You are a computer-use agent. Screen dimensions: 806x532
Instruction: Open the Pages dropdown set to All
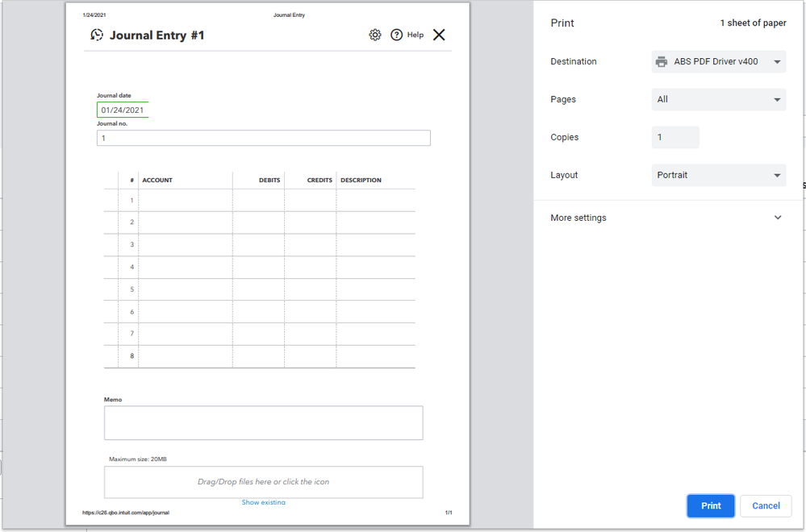click(x=719, y=100)
